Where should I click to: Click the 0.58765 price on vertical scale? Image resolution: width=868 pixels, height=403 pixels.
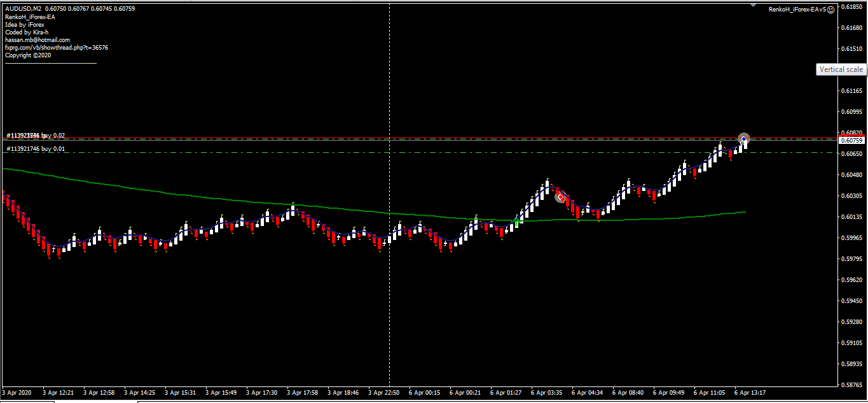[851, 385]
